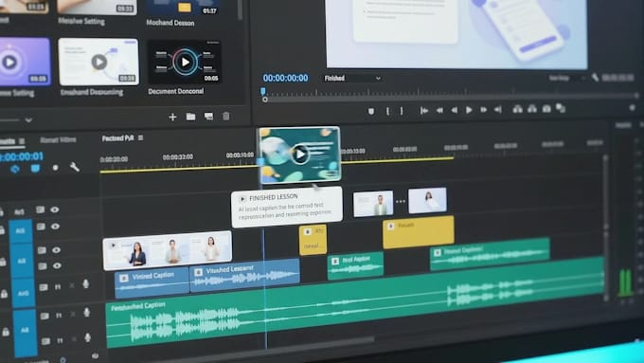Select the woman presenter thumbnail clip

pos(427,200)
